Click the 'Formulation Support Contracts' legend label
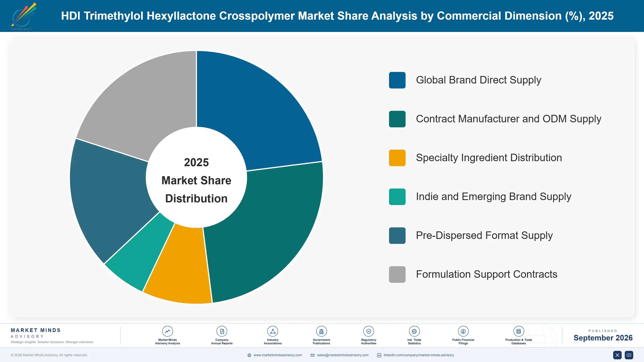Screen dimensions: 644x362 (486, 274)
